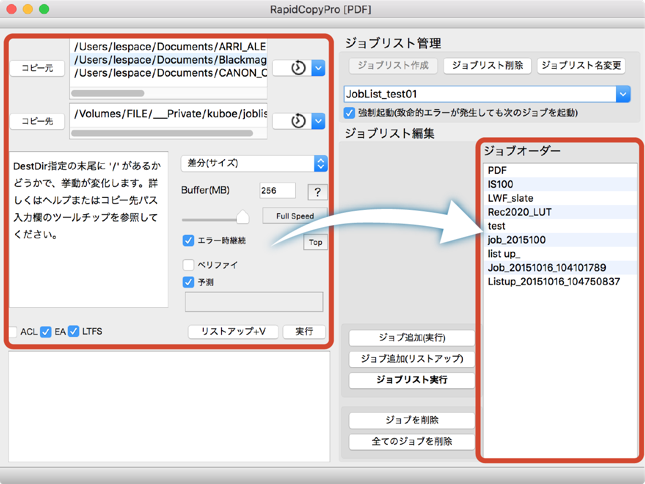Click the Buffer help ? button
The height and width of the screenshot is (484, 645).
point(317,192)
